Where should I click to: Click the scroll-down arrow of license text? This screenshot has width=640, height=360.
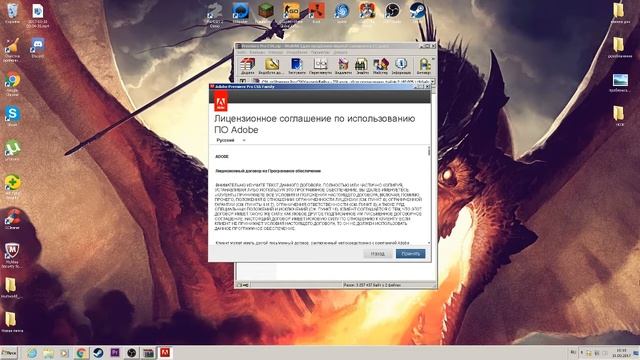click(x=429, y=243)
